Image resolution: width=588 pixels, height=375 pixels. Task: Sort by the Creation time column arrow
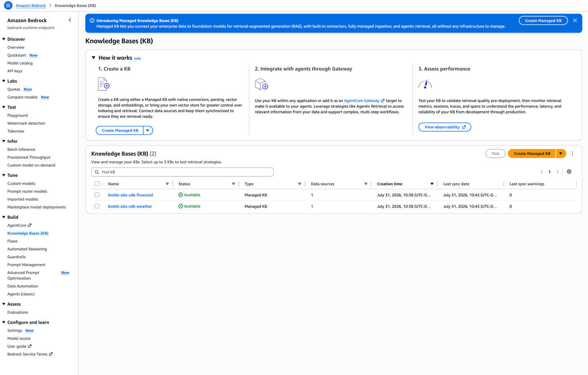(x=432, y=184)
